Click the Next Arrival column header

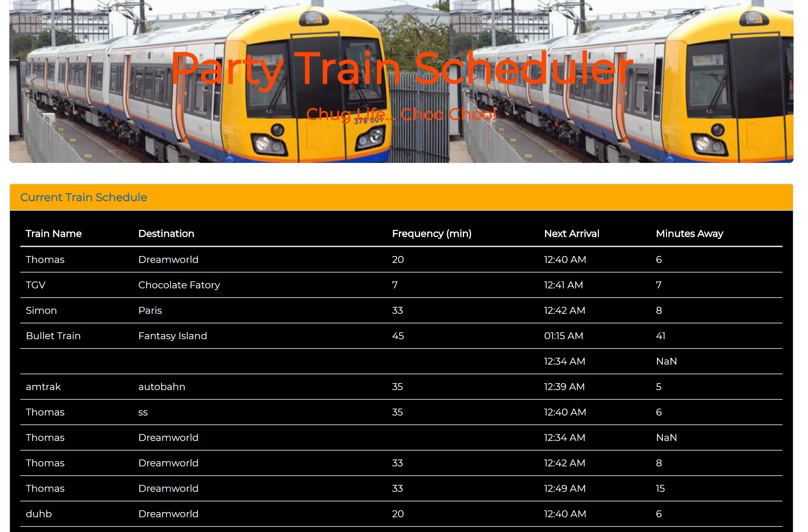click(x=571, y=234)
